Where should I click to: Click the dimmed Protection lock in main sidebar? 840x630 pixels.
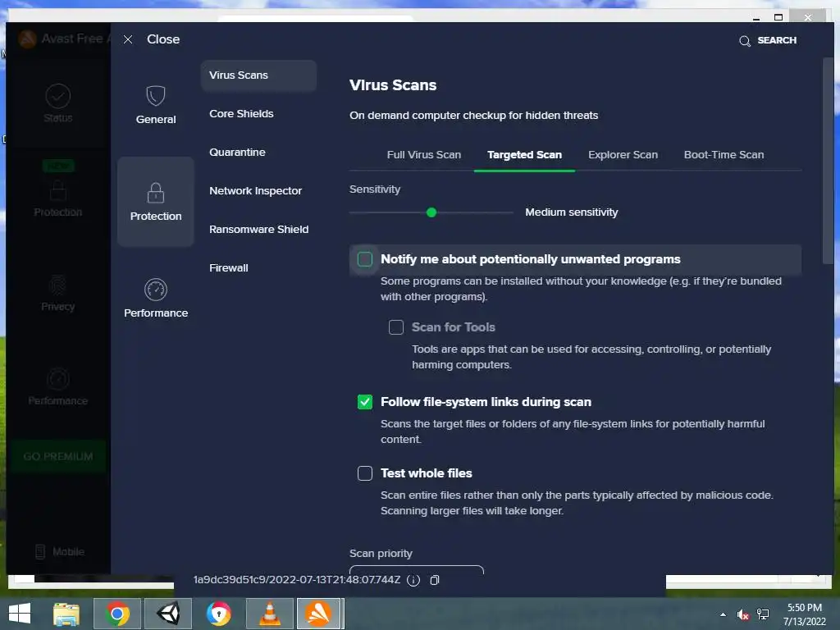pyautogui.click(x=58, y=190)
